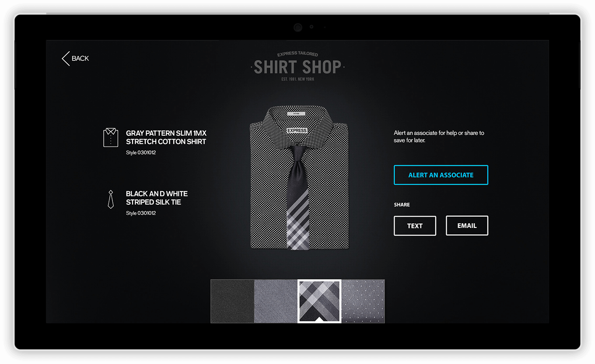This screenshot has height=364, width=595.
Task: Click the Alert an Associate button
Action: click(441, 175)
